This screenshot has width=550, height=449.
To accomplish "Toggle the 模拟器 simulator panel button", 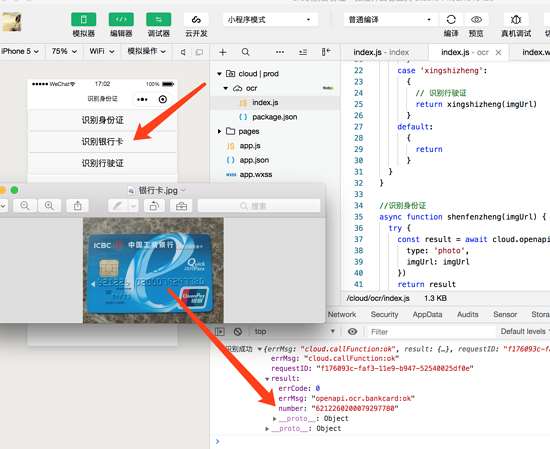I will click(x=83, y=20).
